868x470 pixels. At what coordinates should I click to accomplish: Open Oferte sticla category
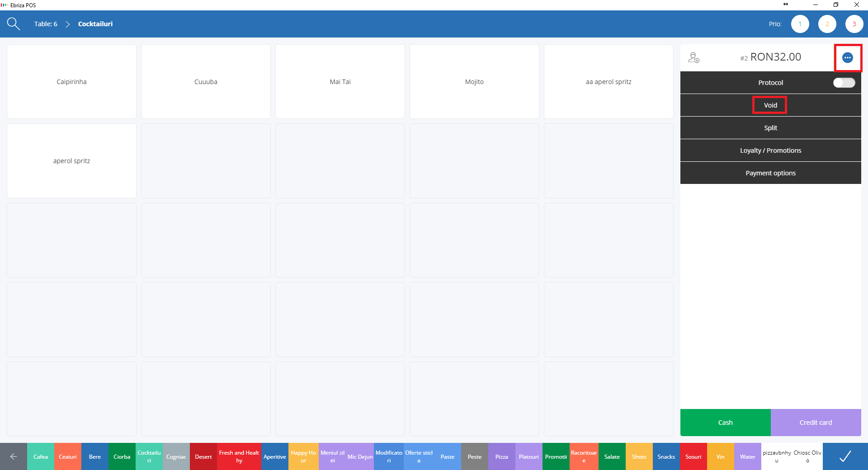click(419, 456)
